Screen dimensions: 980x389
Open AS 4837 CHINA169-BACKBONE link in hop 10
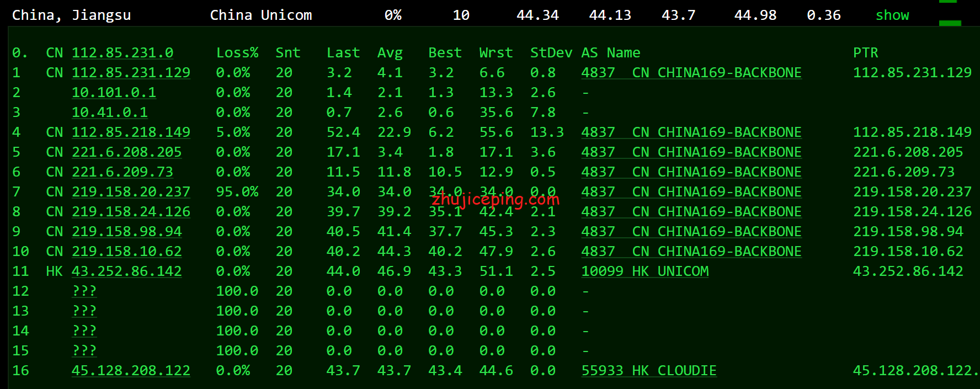pos(691,251)
